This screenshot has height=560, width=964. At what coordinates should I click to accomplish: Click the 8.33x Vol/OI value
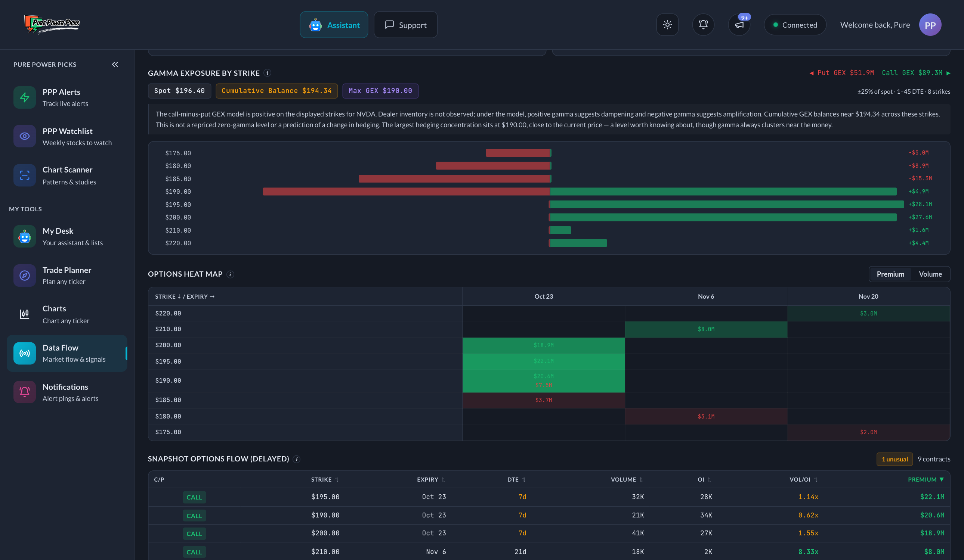(x=808, y=553)
